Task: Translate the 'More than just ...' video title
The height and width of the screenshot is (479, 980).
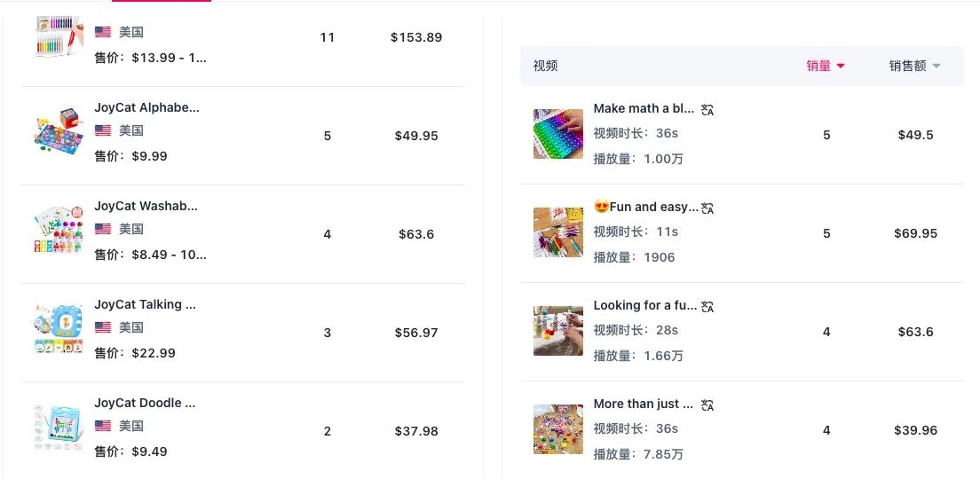Action: pyautogui.click(x=707, y=405)
